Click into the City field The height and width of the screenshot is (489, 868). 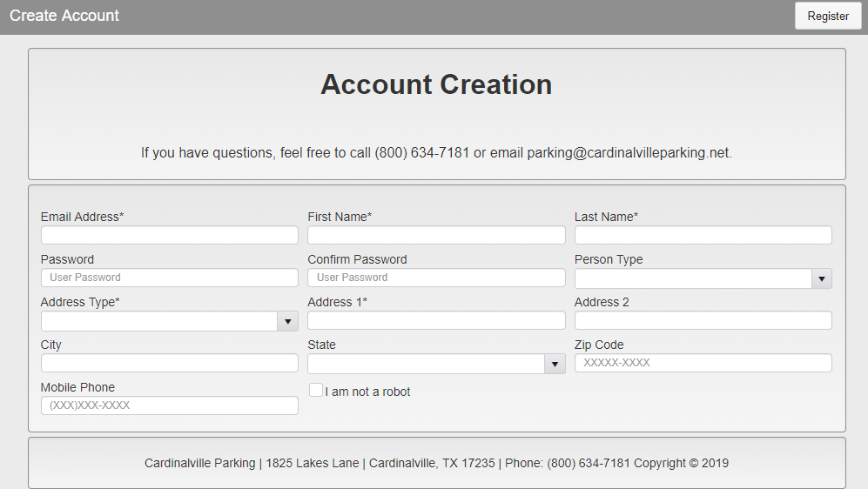(x=170, y=363)
